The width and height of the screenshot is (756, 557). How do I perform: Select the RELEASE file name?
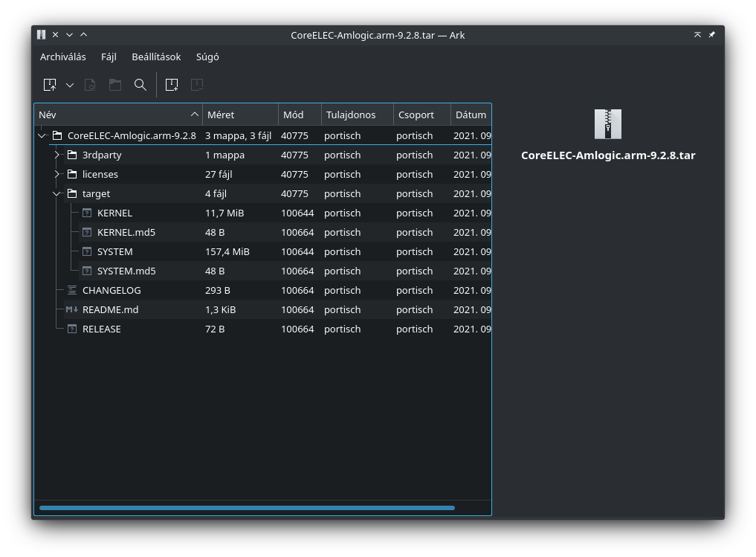[x=102, y=329]
